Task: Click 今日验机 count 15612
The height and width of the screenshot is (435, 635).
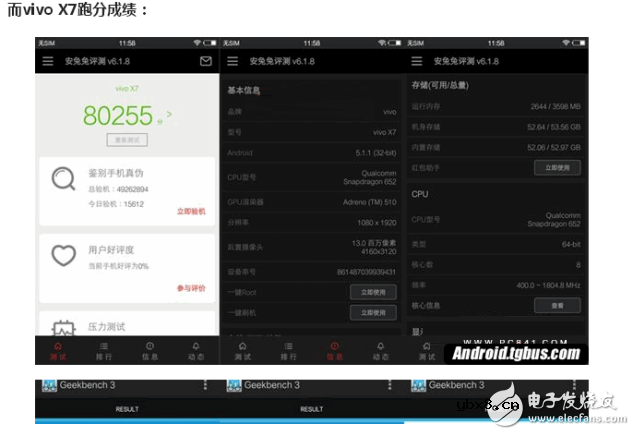Action: tap(134, 204)
